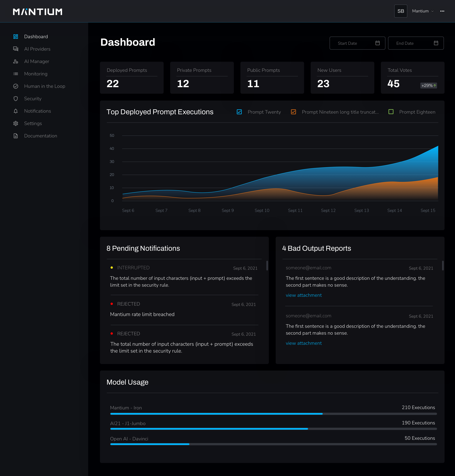Image resolution: width=455 pixels, height=476 pixels.
Task: Click the Documentation file icon
Action: 16,136
